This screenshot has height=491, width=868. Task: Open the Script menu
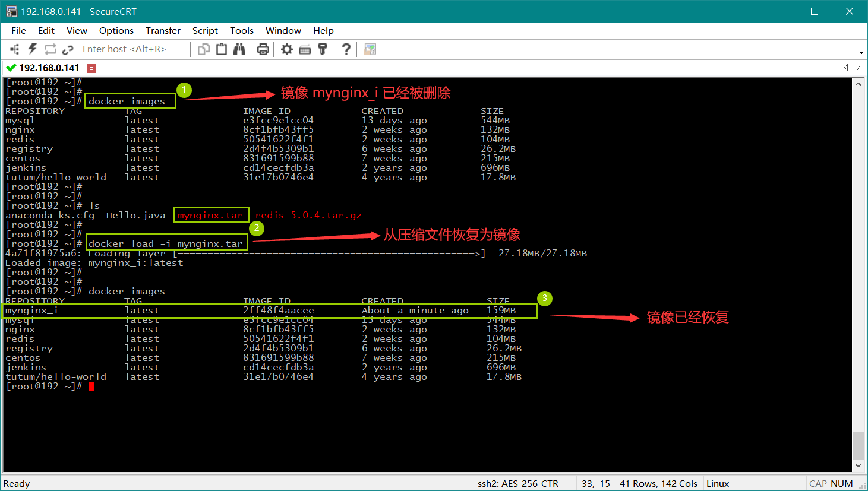pos(205,31)
